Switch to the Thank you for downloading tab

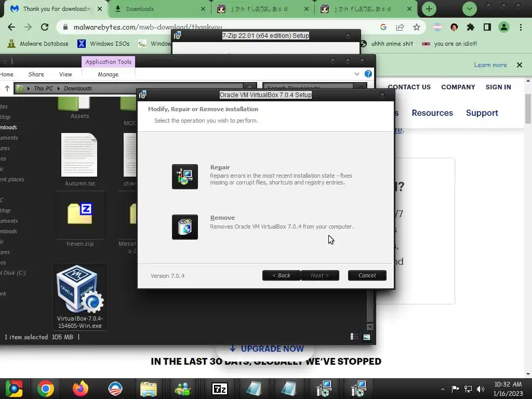click(56, 9)
